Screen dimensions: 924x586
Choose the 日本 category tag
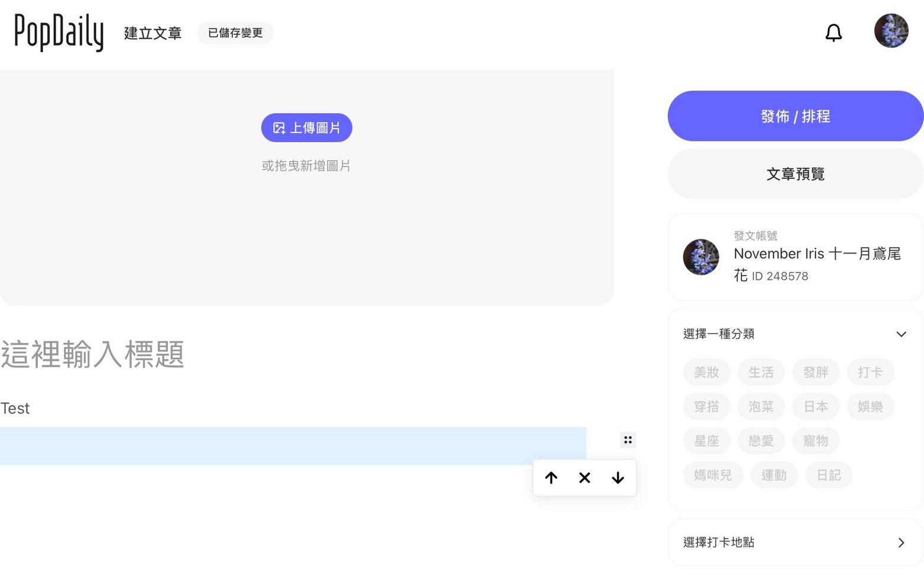click(816, 406)
